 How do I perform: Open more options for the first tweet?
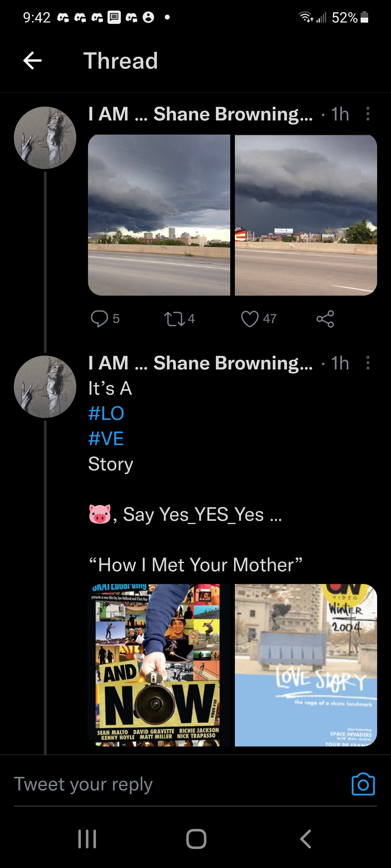point(368,114)
